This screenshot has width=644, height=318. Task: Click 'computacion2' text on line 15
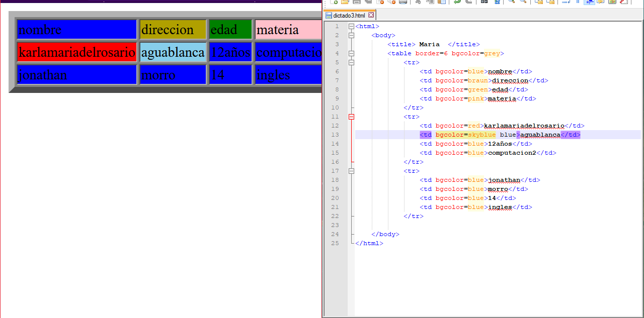(x=512, y=153)
